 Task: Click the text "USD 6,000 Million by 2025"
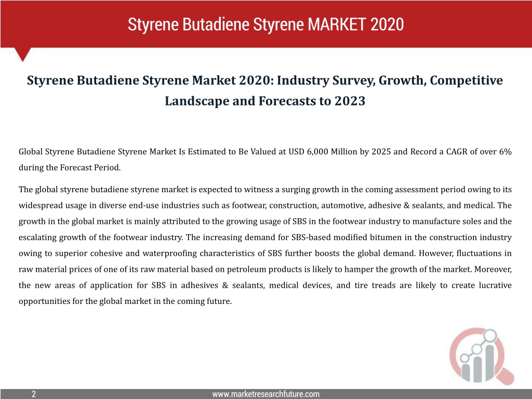click(x=340, y=152)
